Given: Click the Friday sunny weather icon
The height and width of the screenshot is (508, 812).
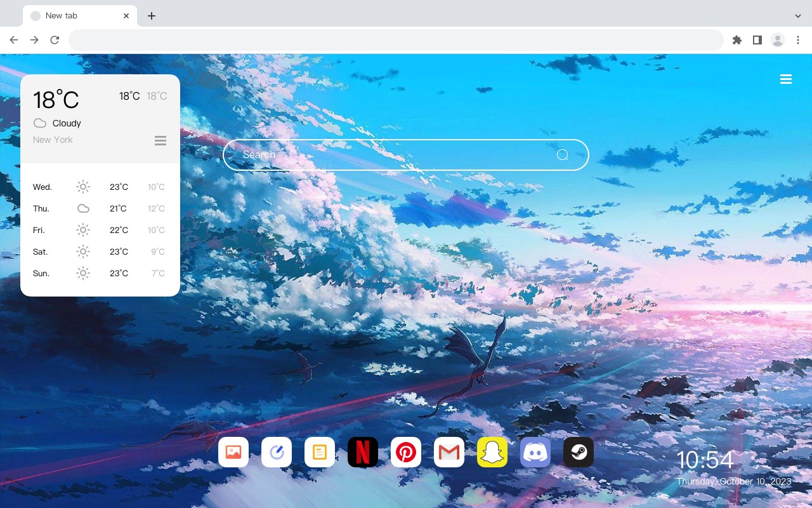Looking at the screenshot, I should (x=83, y=230).
